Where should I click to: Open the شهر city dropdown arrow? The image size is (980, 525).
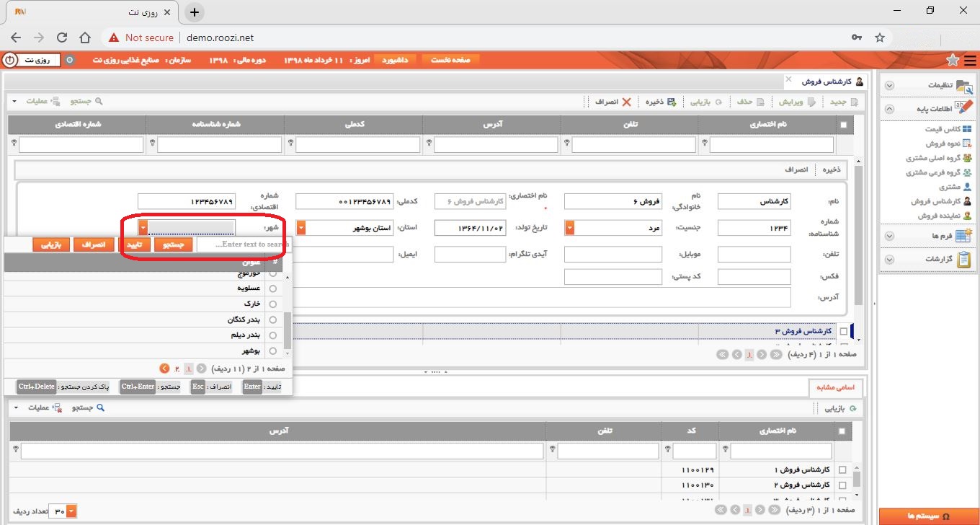coord(143,228)
